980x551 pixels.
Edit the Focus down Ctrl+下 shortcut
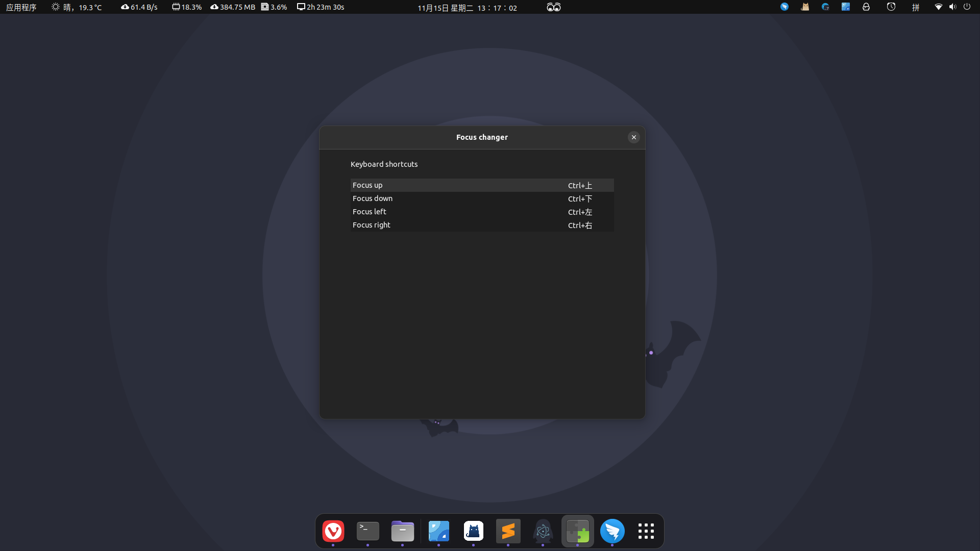pos(580,198)
